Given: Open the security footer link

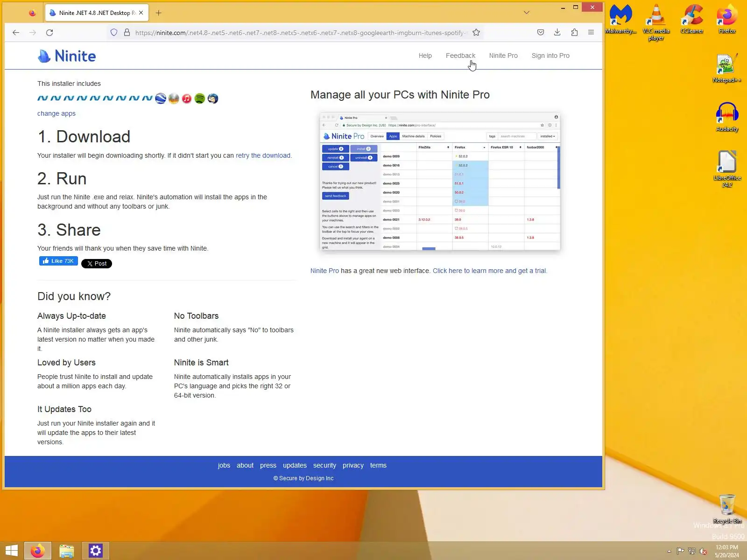Looking at the screenshot, I should pos(324,465).
